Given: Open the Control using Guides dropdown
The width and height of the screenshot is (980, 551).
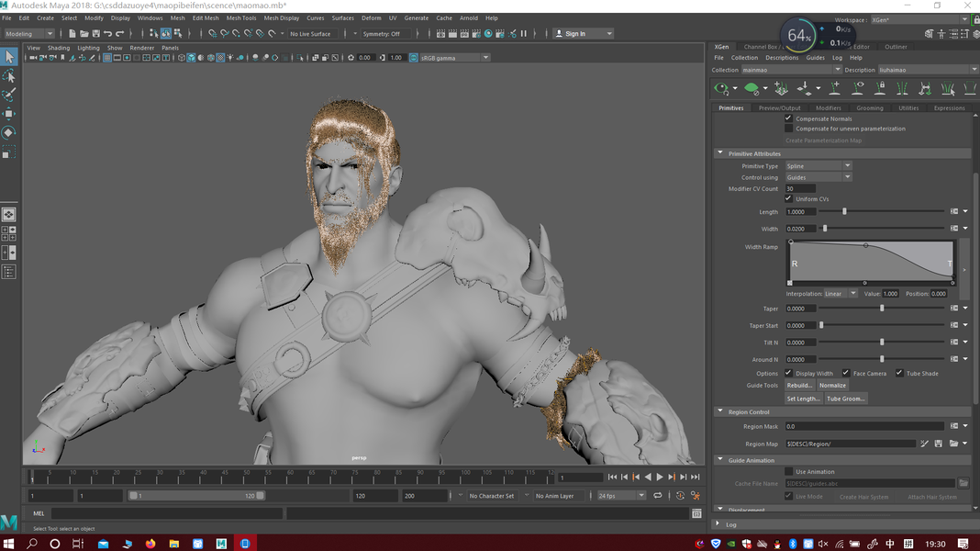Looking at the screenshot, I should tap(819, 177).
